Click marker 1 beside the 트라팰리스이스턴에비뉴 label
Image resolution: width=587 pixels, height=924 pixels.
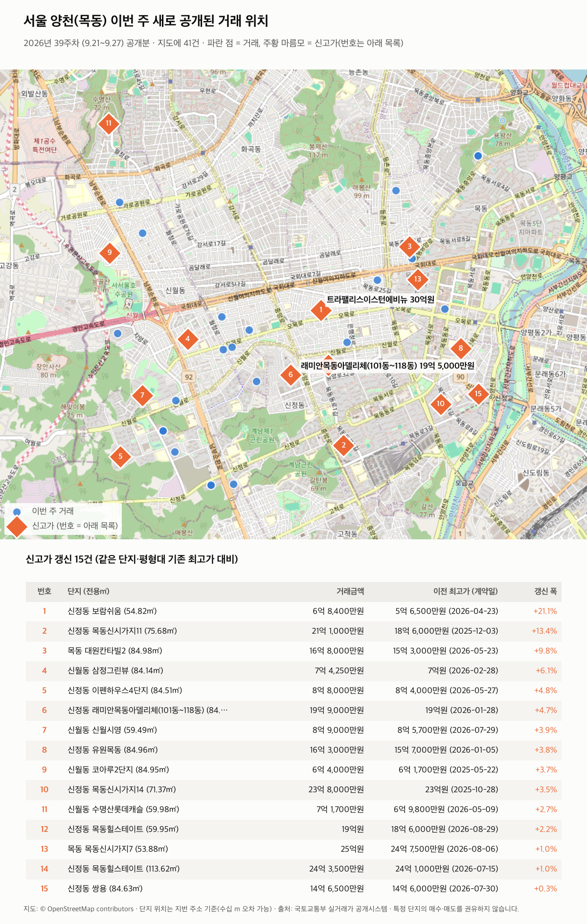point(321,310)
